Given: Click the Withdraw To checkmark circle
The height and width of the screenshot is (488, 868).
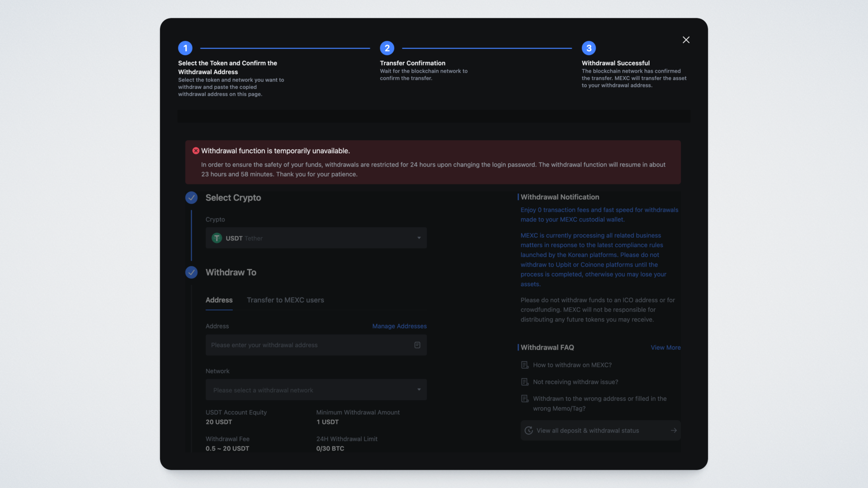Looking at the screenshot, I should pyautogui.click(x=191, y=272).
